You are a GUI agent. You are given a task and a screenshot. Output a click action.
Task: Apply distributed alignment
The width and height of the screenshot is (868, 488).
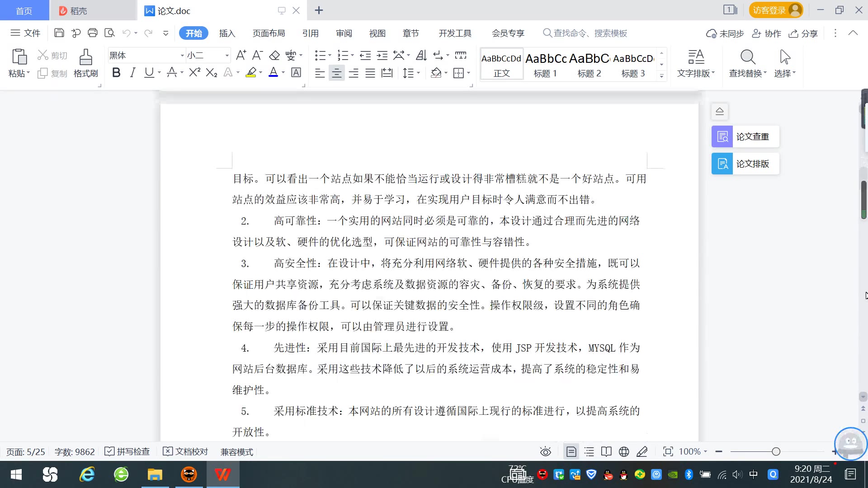tap(387, 73)
